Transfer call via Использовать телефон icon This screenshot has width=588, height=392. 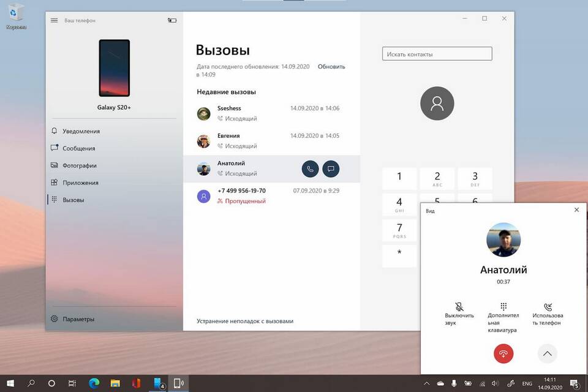(548, 314)
